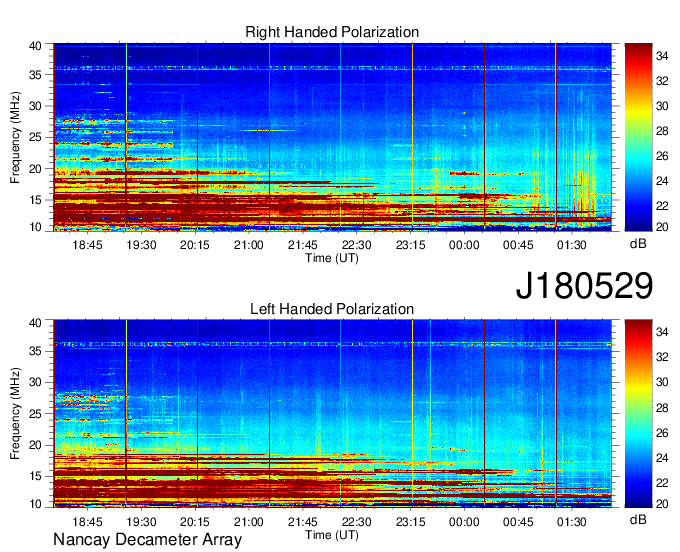The width and height of the screenshot is (680, 552).
Task: Click the 22 dB label on the bottom colorbar
Action: 662,482
